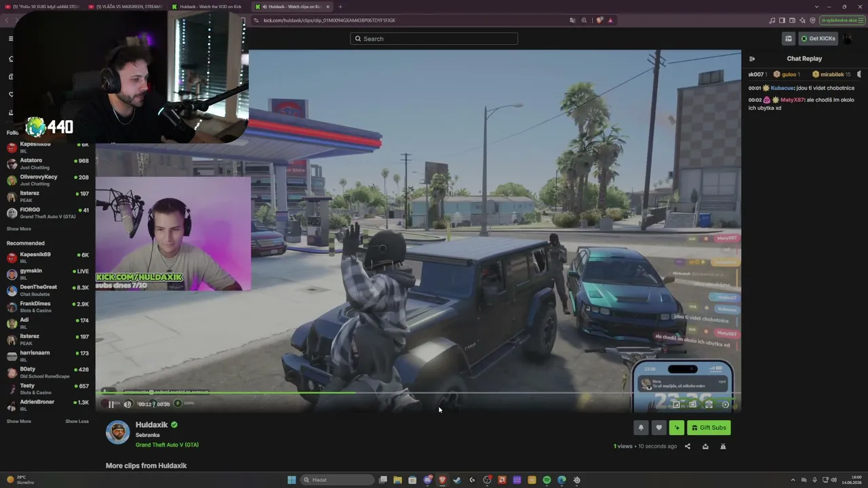Image resolution: width=868 pixels, height=488 pixels.
Task: Close the Watch clips browser tab
Action: (x=328, y=7)
